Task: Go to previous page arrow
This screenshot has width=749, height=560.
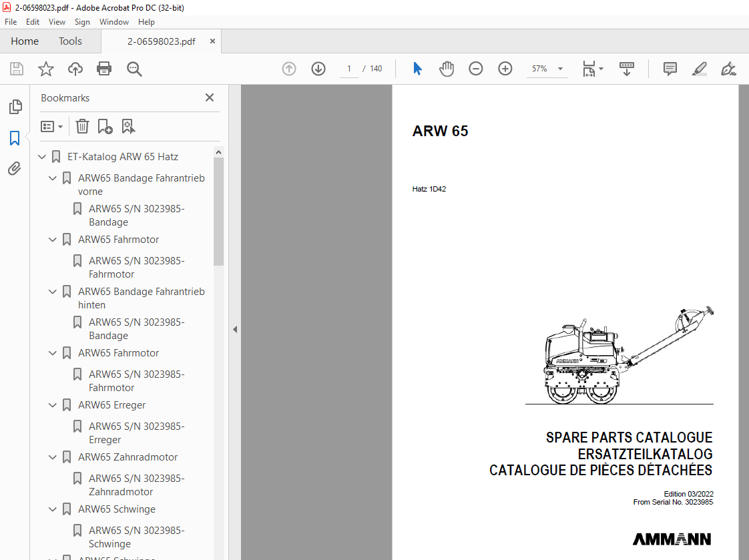Action: coord(289,69)
